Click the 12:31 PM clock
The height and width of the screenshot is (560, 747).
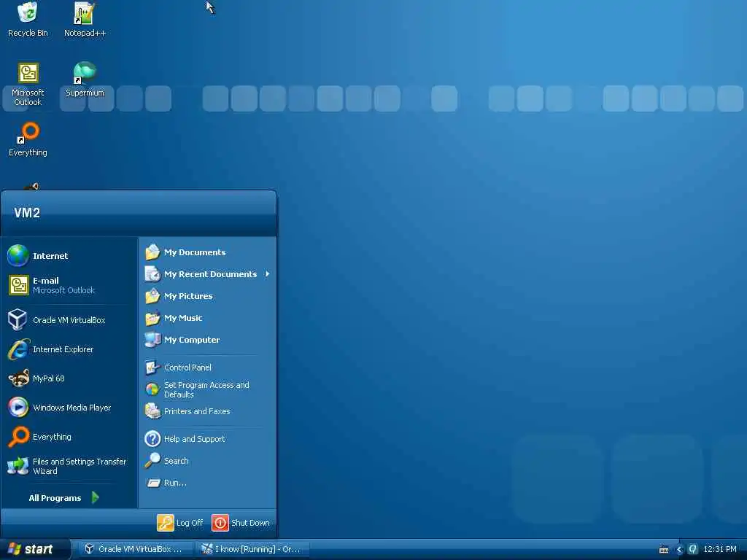tap(720, 549)
